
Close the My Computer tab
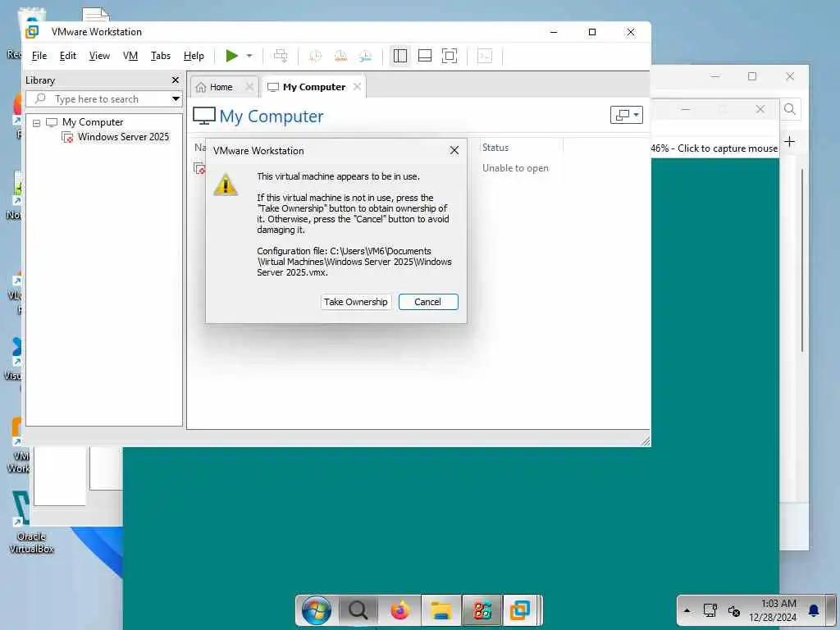(358, 87)
